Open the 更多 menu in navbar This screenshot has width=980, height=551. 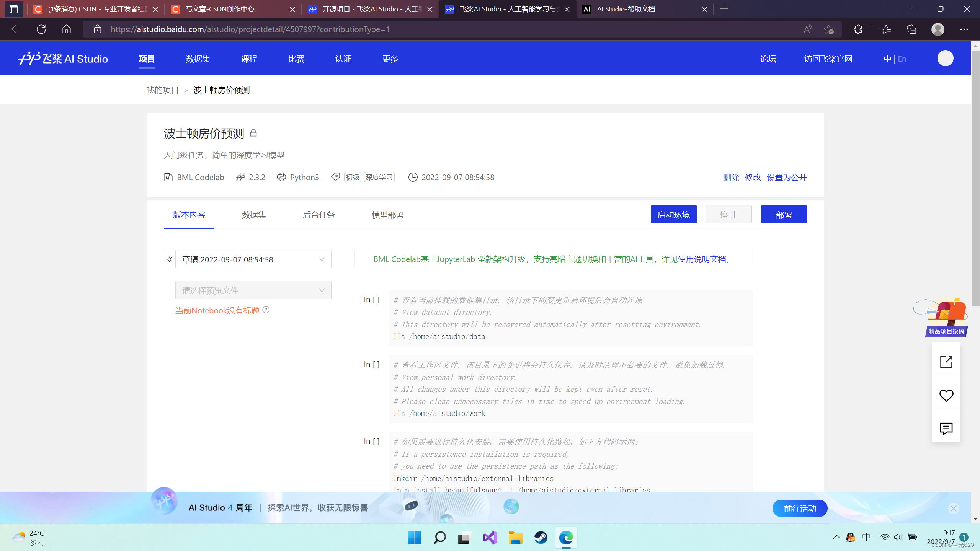pos(390,59)
